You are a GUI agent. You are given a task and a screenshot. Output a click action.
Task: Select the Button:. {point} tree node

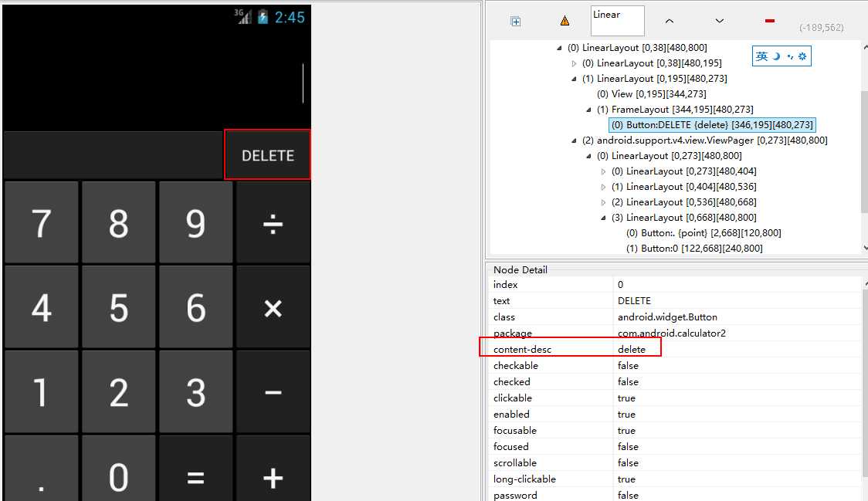704,233
